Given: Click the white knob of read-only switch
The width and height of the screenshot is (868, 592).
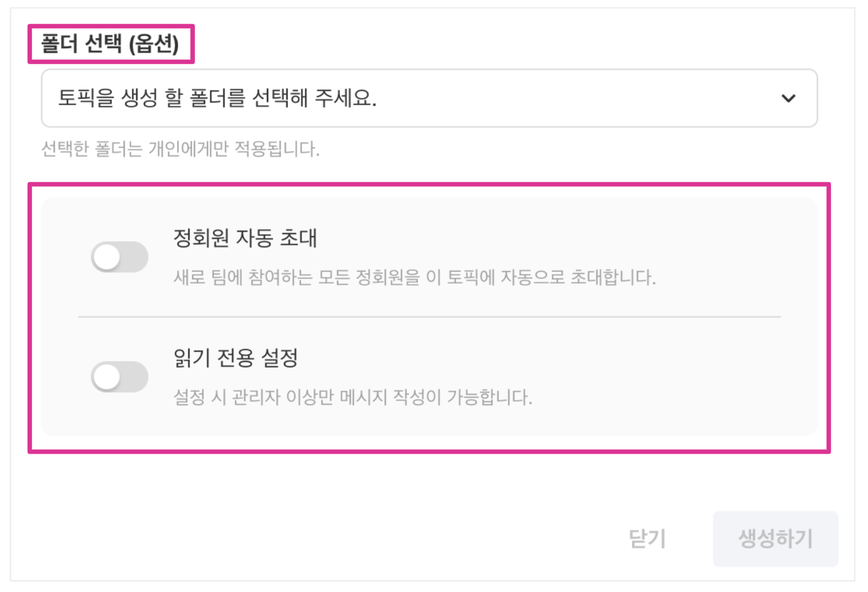Looking at the screenshot, I should [x=107, y=377].
